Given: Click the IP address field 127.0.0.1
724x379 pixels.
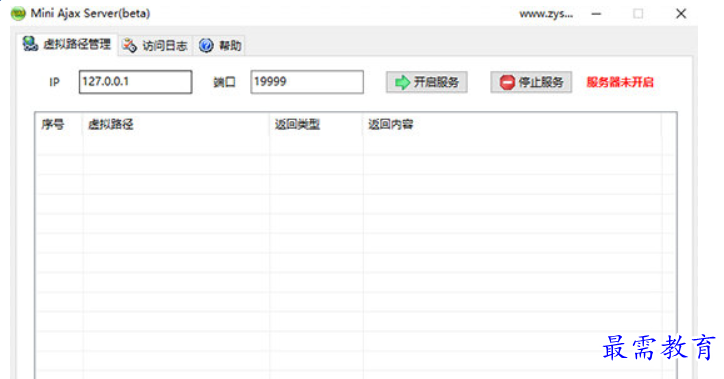Looking at the screenshot, I should (x=135, y=82).
